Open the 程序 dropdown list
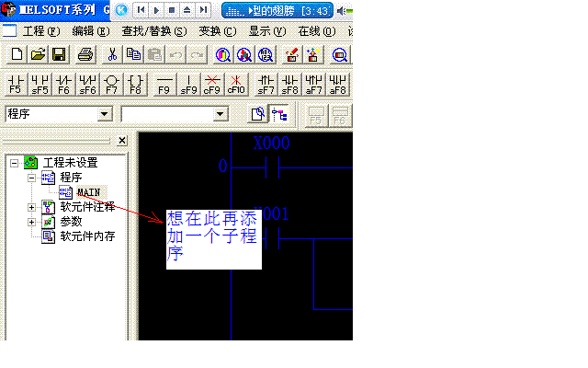The height and width of the screenshot is (368, 588). tap(105, 114)
